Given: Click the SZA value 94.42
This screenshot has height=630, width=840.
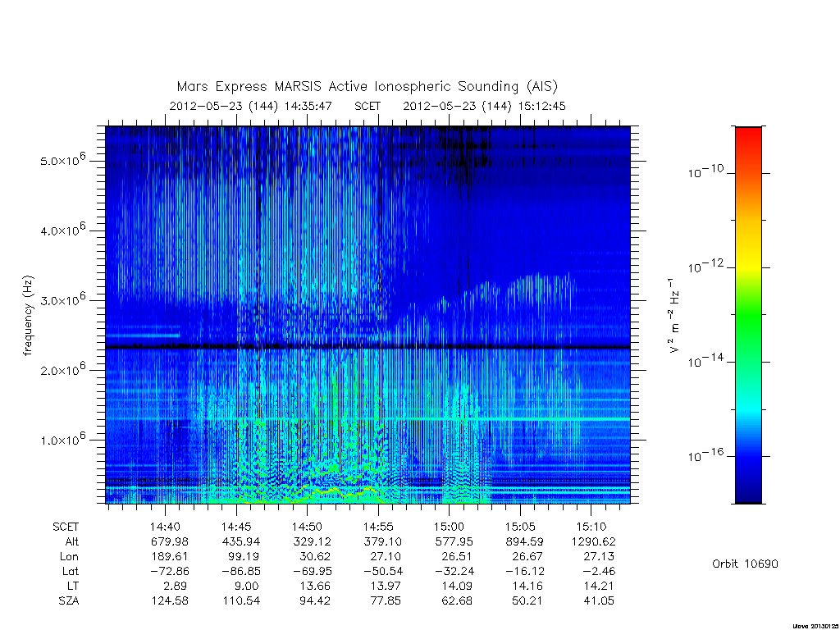Looking at the screenshot, I should tap(314, 601).
